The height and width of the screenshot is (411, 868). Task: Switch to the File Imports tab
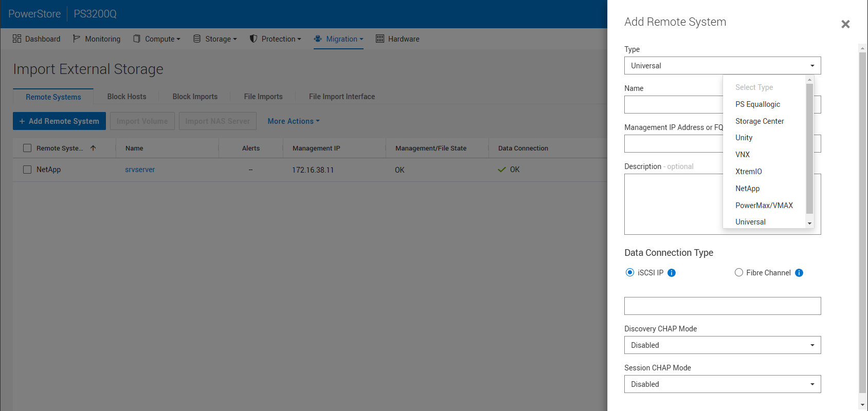[x=263, y=97]
